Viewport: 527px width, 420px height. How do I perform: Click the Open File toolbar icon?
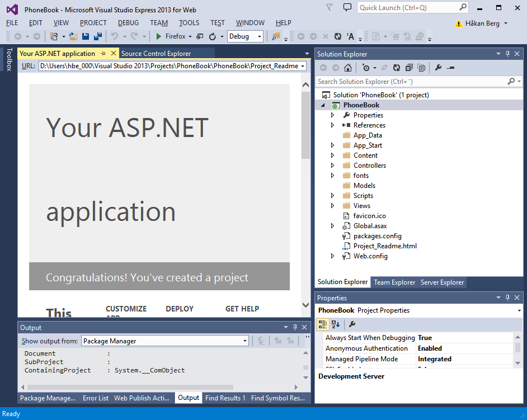point(73,36)
